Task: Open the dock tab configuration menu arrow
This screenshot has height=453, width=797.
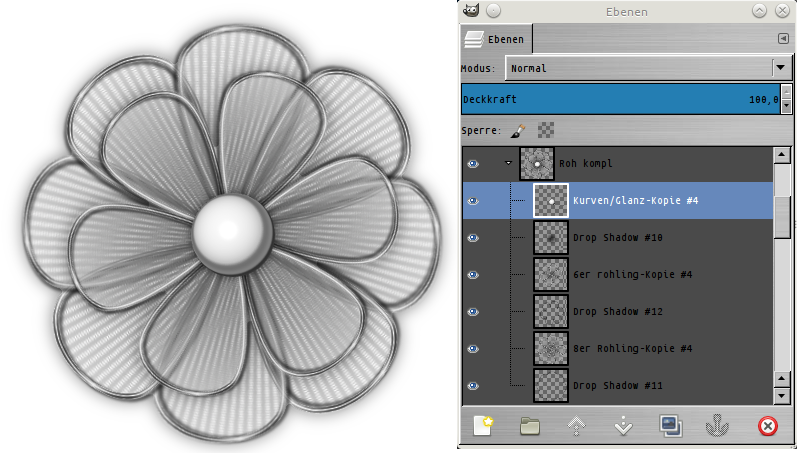Action: (783, 38)
